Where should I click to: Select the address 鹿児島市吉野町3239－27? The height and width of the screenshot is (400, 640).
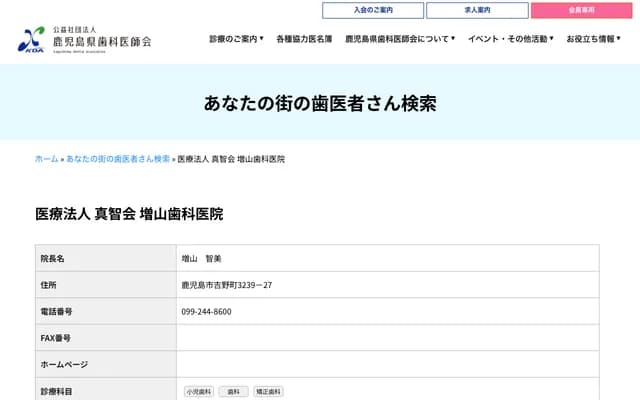click(227, 285)
